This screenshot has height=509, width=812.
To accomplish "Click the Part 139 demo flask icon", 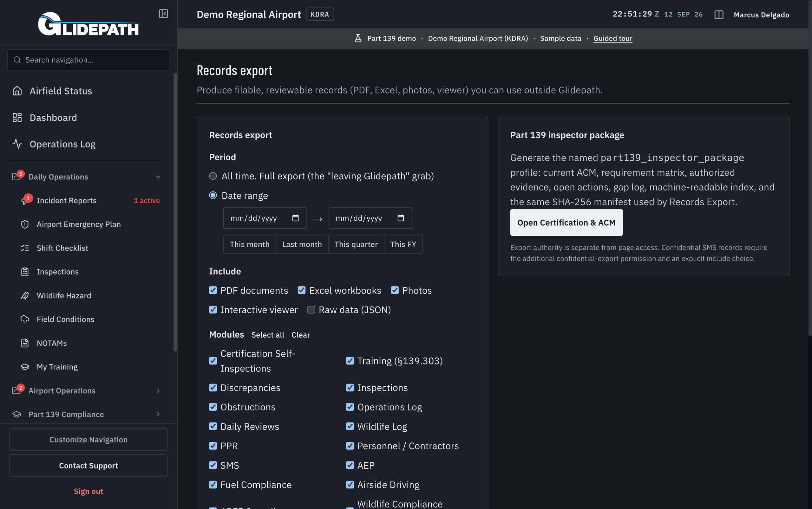I will pos(358,38).
